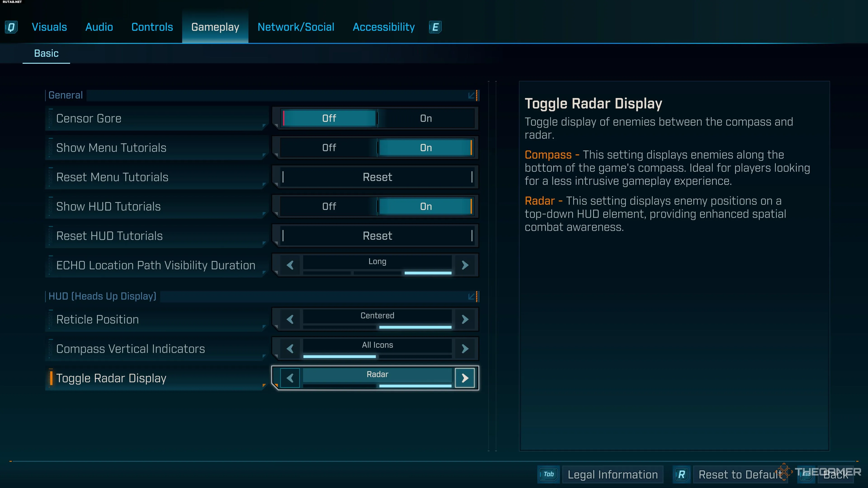
Task: Open the Controls tab
Action: (152, 27)
